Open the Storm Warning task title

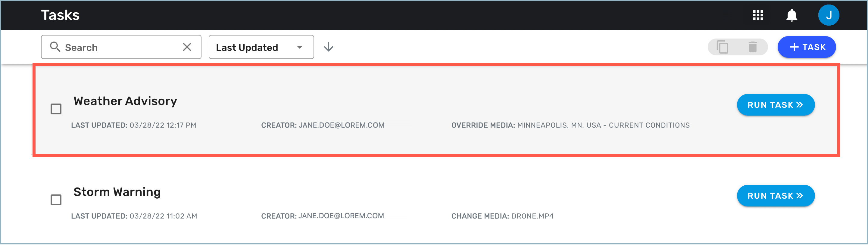click(x=117, y=192)
